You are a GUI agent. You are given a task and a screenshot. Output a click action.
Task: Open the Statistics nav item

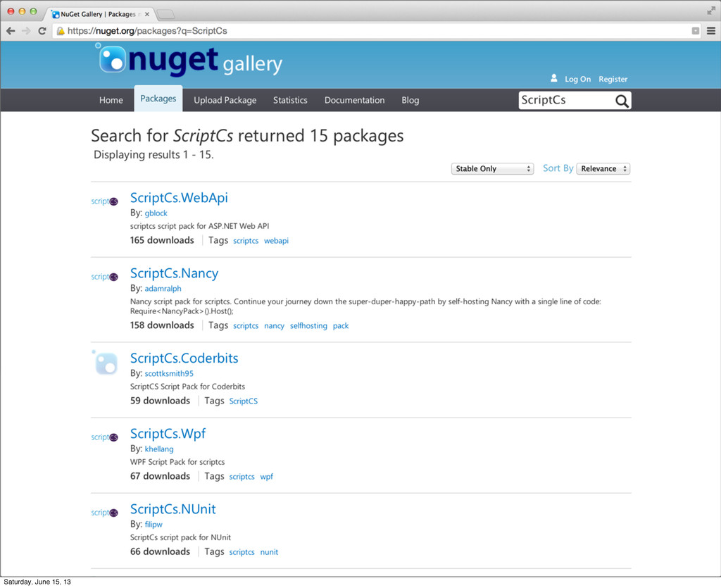click(290, 100)
